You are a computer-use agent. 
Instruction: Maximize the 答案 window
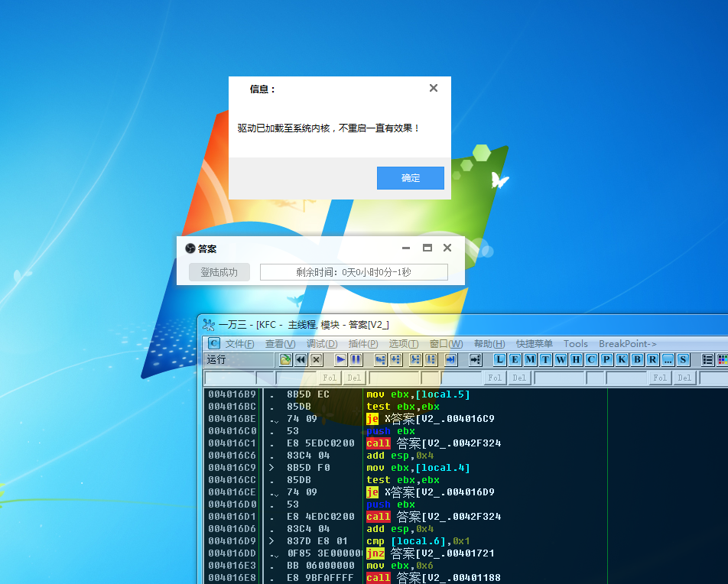click(427, 248)
